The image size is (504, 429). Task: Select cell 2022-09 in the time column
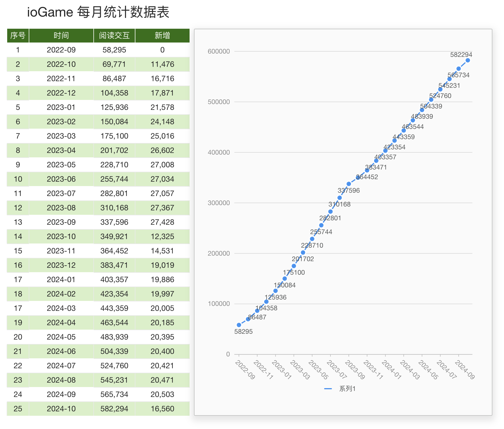click(x=61, y=50)
